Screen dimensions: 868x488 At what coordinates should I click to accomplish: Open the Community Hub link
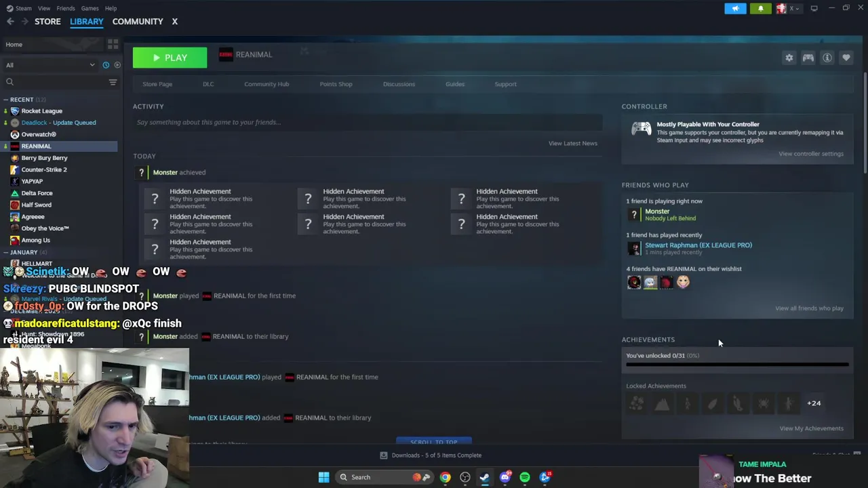tap(267, 84)
